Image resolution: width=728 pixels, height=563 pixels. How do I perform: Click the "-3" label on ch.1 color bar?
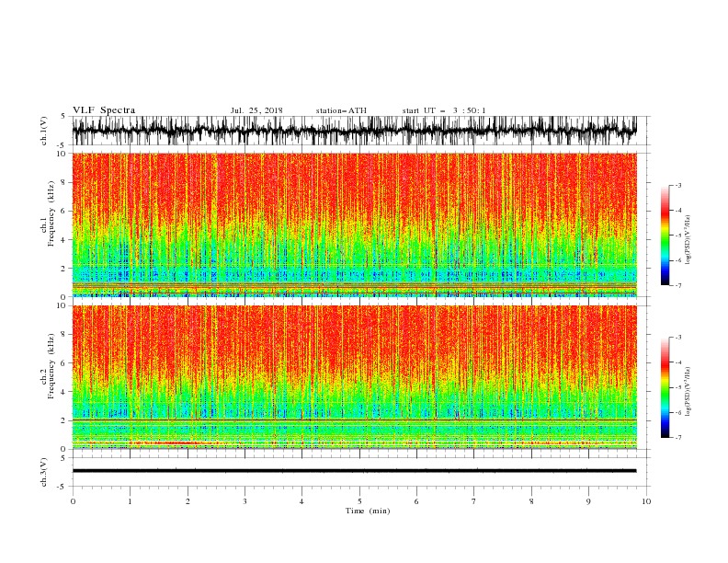pos(677,185)
